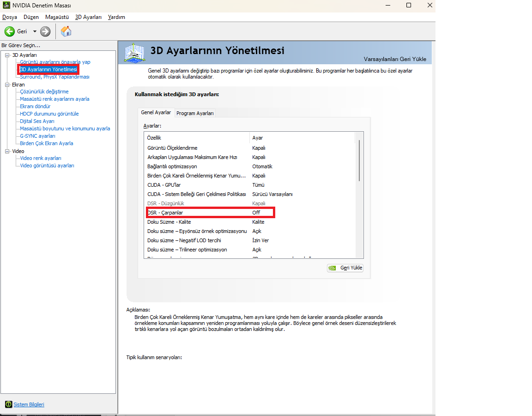Click the Home icon in toolbar
532x416 pixels.
pyautogui.click(x=66, y=31)
